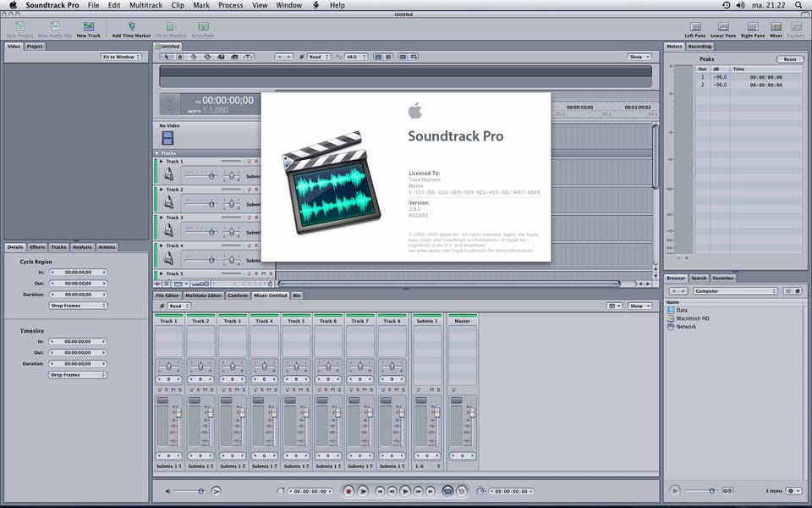Switch to the Multitake Editor tab
Image resolution: width=812 pixels, height=508 pixels.
pyautogui.click(x=203, y=295)
